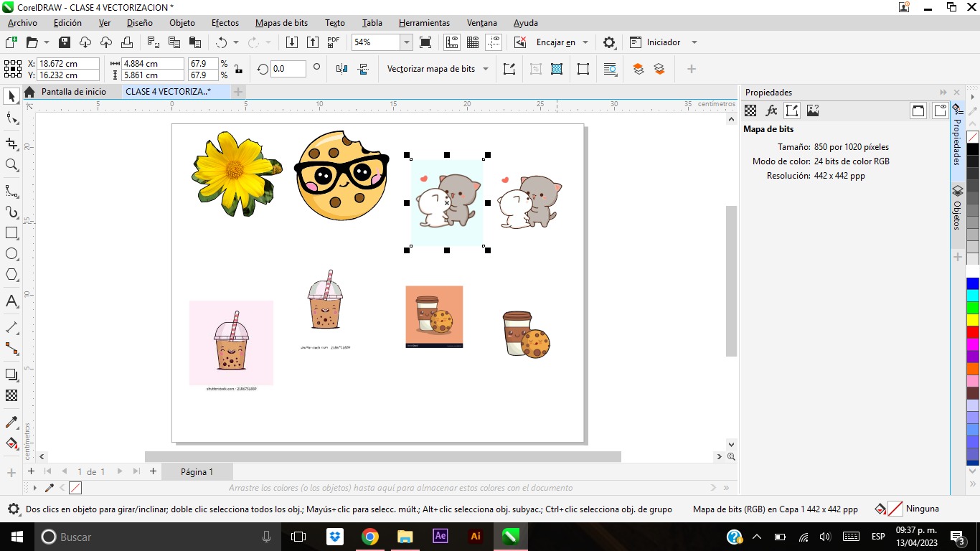Select the Transparency tool in the toolbox

11,395
